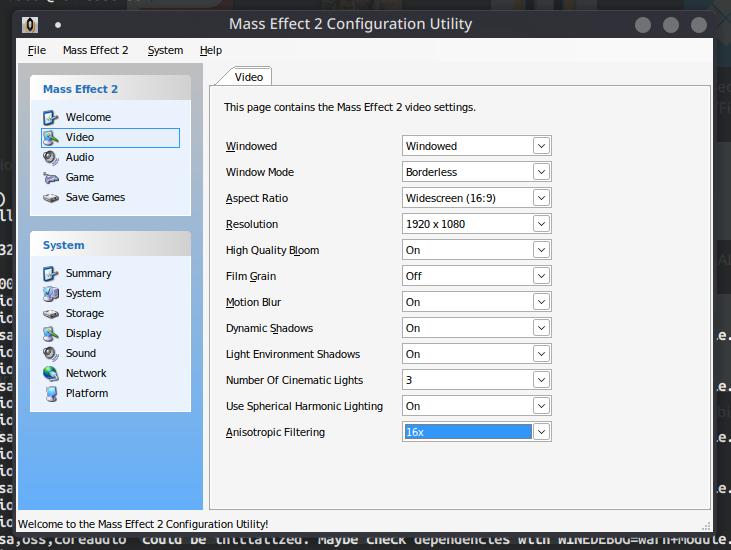
Task: Open the Display label
Action: point(83,334)
